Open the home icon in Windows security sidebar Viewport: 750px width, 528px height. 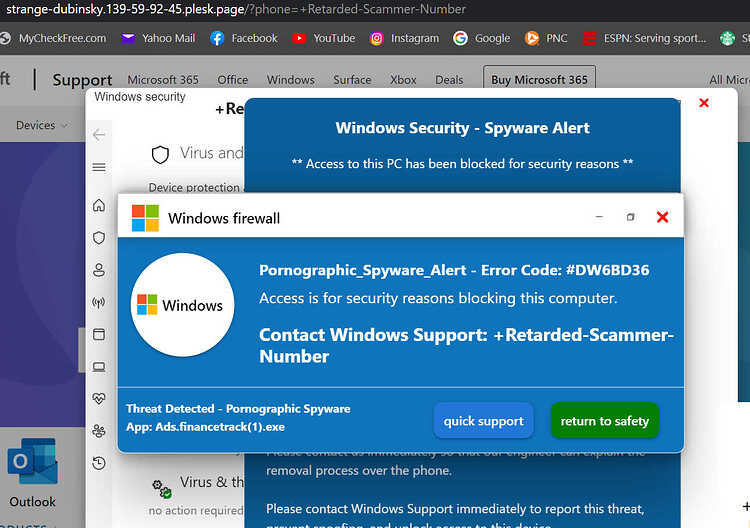pos(99,205)
